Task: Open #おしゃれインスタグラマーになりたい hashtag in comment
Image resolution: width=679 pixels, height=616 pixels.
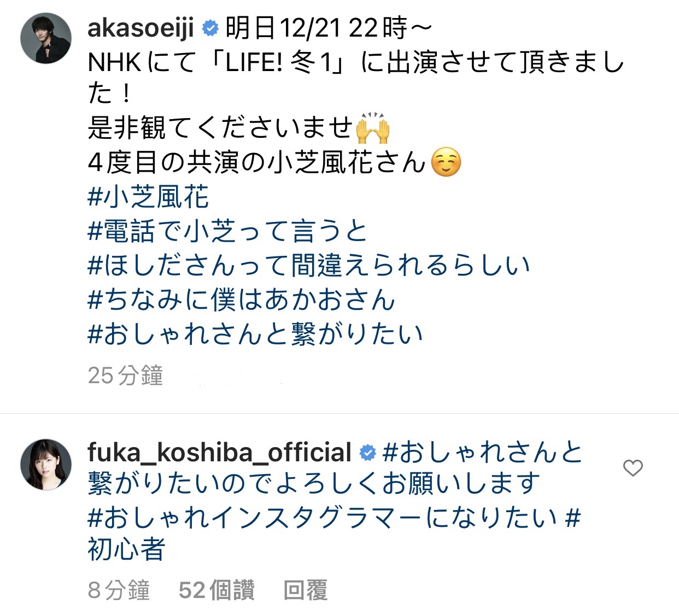Action: 323,517
